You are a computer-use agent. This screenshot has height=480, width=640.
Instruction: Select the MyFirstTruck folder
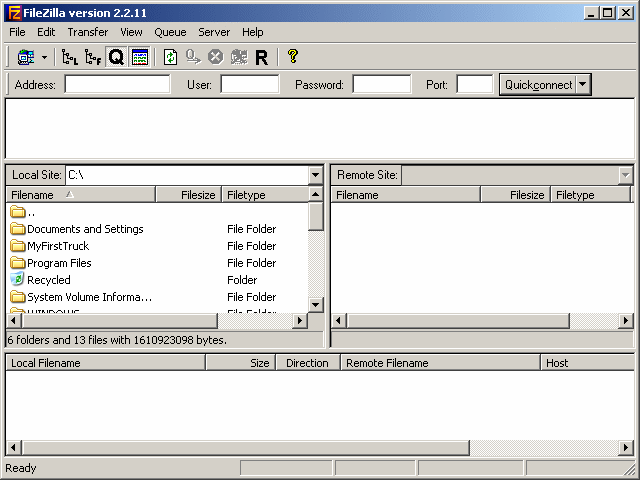coord(57,246)
